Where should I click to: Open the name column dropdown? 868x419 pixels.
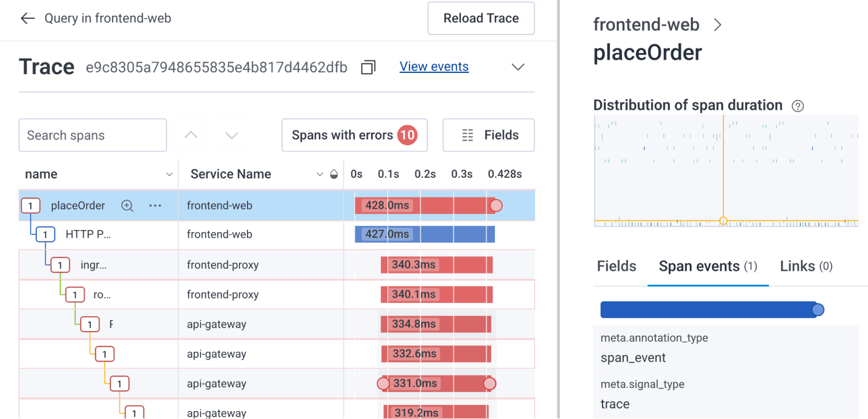[169, 174]
